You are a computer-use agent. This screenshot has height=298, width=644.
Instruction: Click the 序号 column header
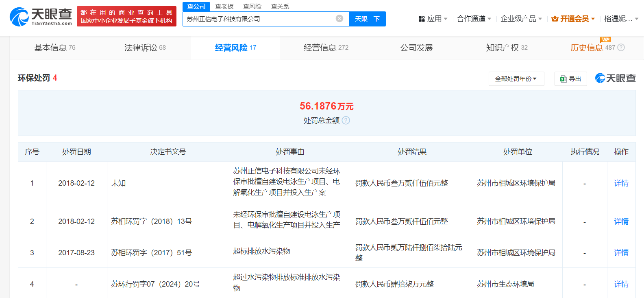click(x=32, y=152)
